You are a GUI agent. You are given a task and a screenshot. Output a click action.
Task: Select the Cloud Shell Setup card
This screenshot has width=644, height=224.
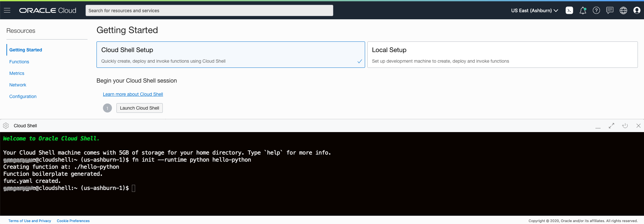point(231,55)
